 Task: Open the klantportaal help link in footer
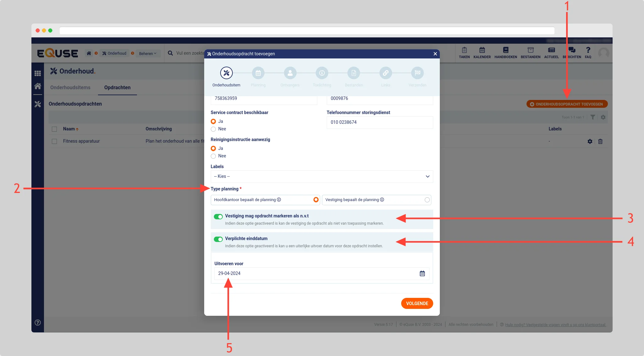click(x=555, y=325)
